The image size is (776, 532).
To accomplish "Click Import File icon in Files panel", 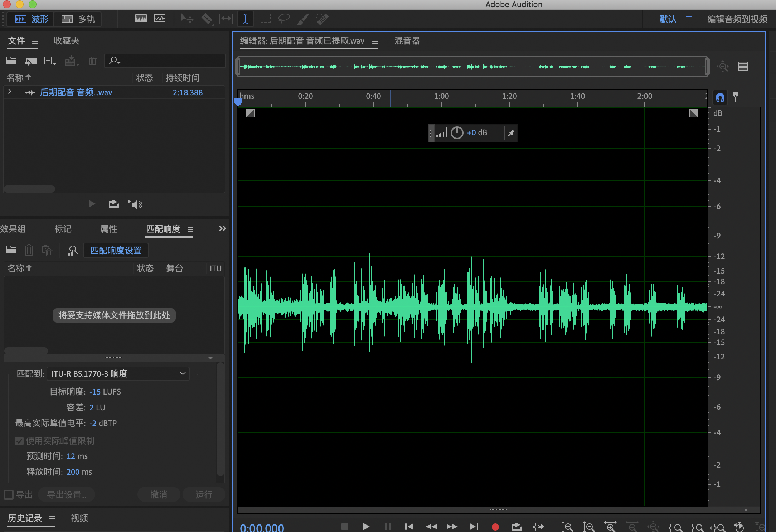I will (x=31, y=61).
